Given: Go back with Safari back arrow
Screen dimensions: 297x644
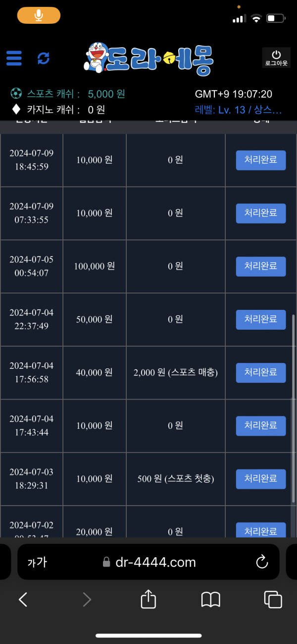Looking at the screenshot, I should [23, 600].
